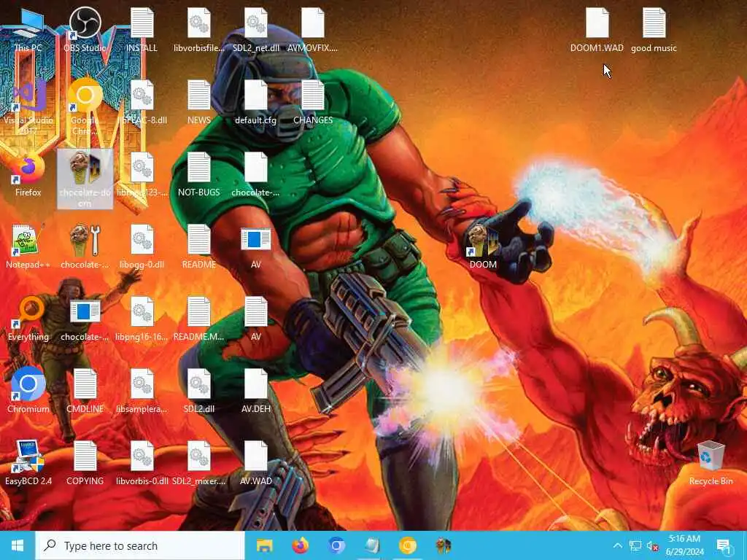Select the EasyBCD 2.4 shortcut
Viewport: 747px width, 560px height.
point(28,463)
